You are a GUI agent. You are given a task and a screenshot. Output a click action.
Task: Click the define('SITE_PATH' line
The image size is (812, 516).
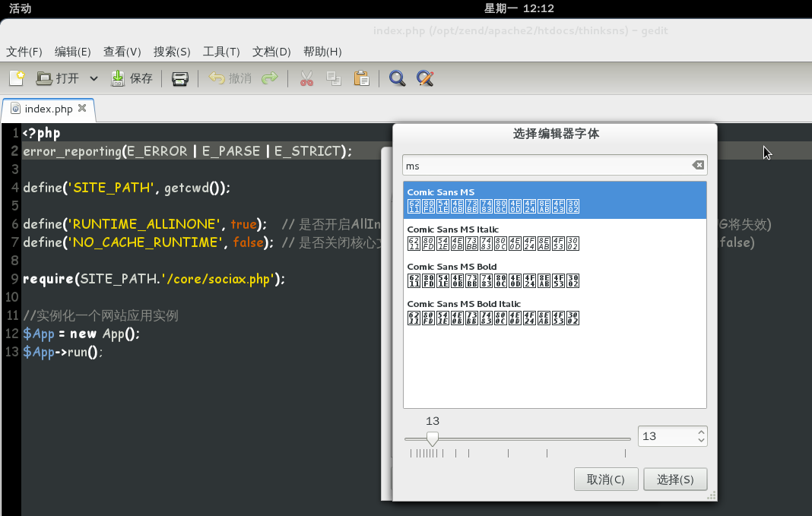pos(127,188)
